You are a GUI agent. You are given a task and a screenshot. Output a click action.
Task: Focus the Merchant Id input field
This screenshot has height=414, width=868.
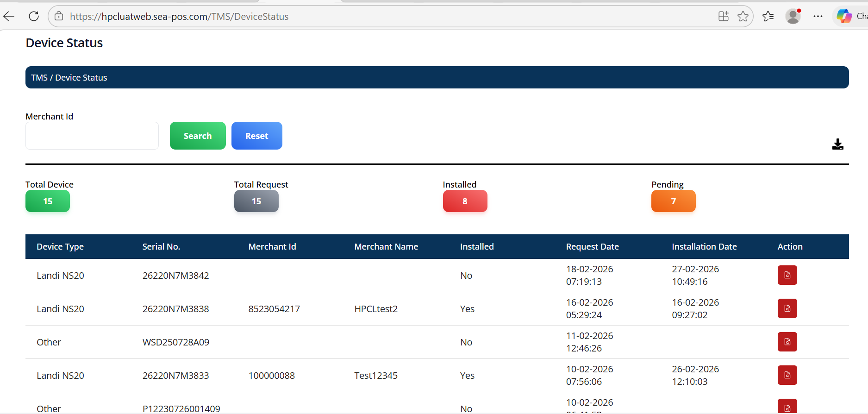point(92,136)
